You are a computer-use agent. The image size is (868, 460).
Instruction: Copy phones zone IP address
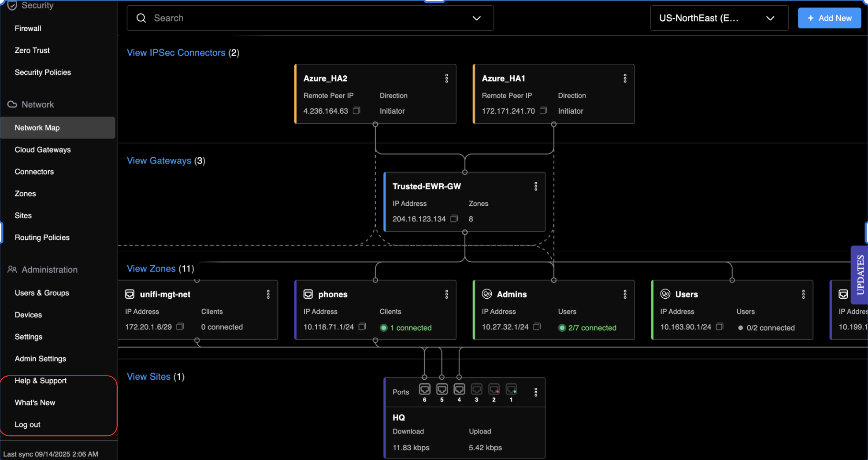pyautogui.click(x=362, y=326)
